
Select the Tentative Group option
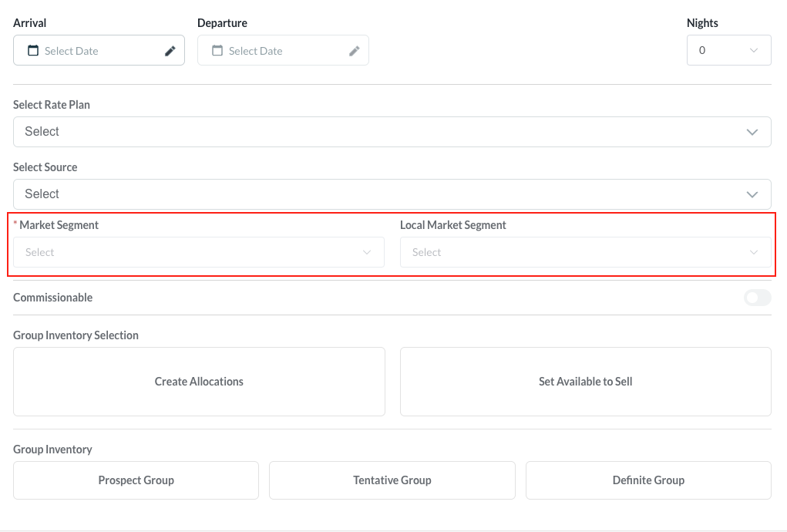tap(392, 480)
